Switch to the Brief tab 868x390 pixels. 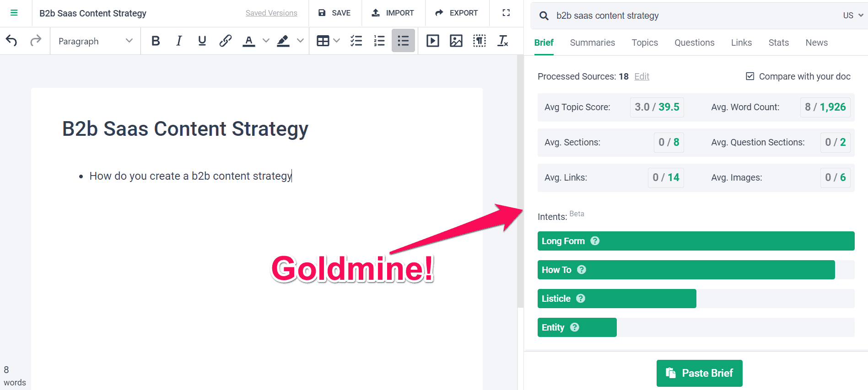tap(544, 43)
